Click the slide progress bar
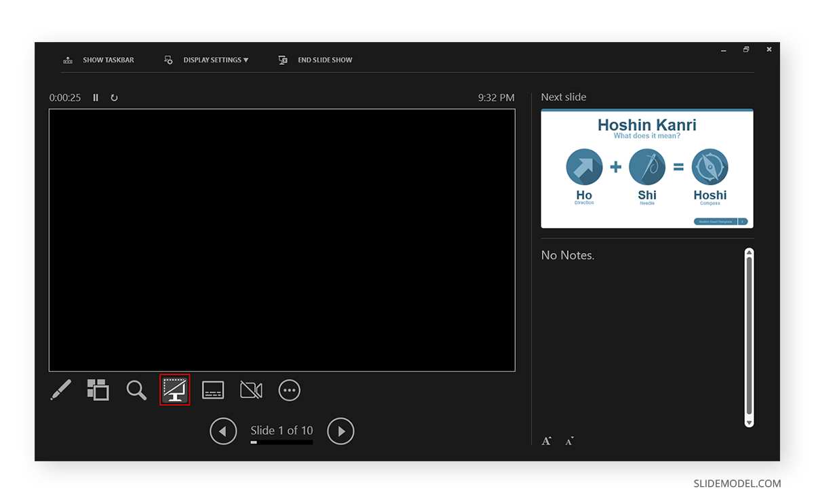This screenshot has width=814, height=504. tap(282, 442)
